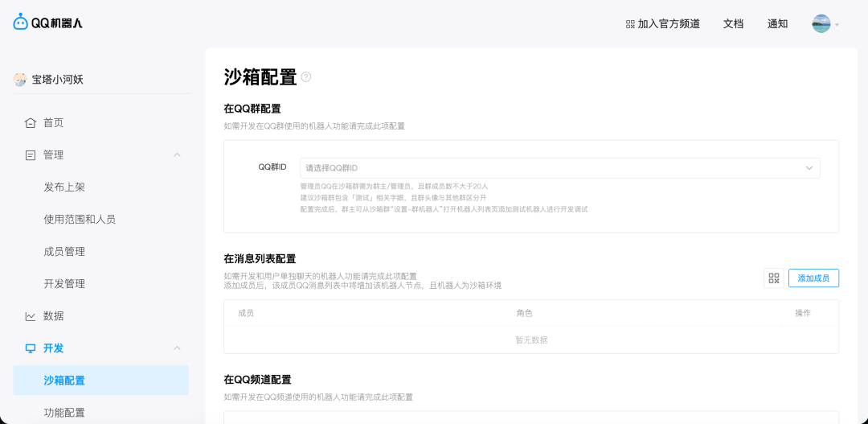Click the 宝塔小河妖 bot avatar
Screen dimensions: 868x424
point(20,80)
